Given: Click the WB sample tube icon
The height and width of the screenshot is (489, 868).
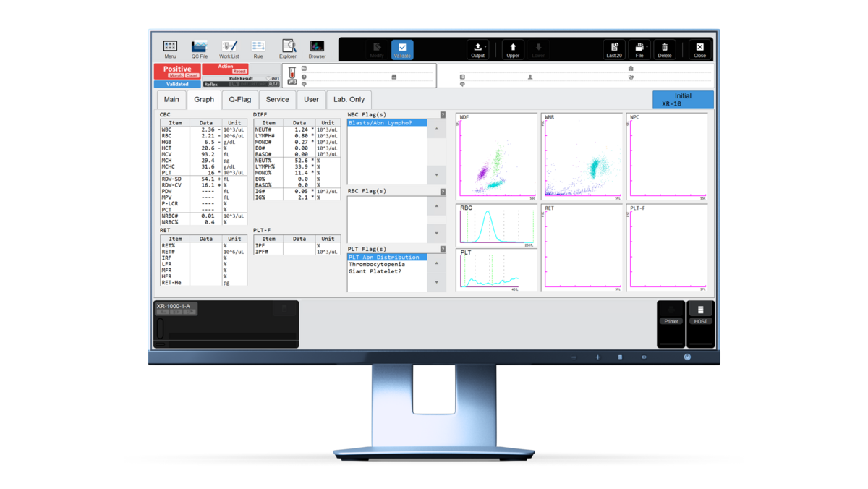Looking at the screenshot, I should [292, 76].
